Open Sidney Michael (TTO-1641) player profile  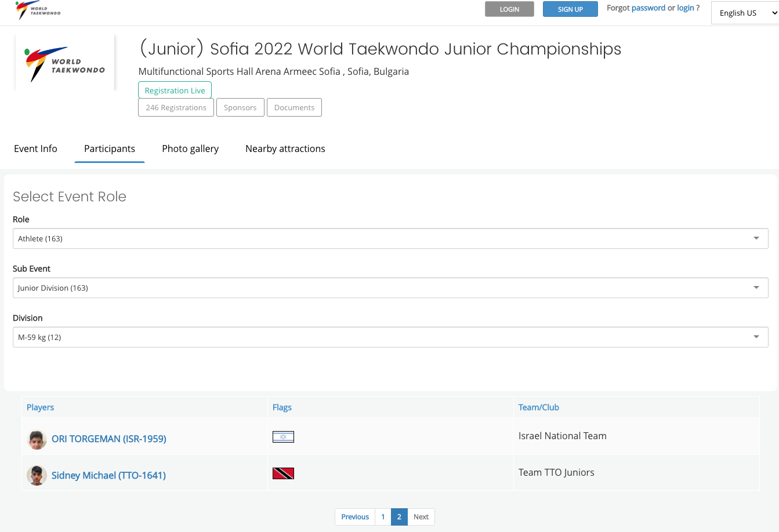point(108,475)
